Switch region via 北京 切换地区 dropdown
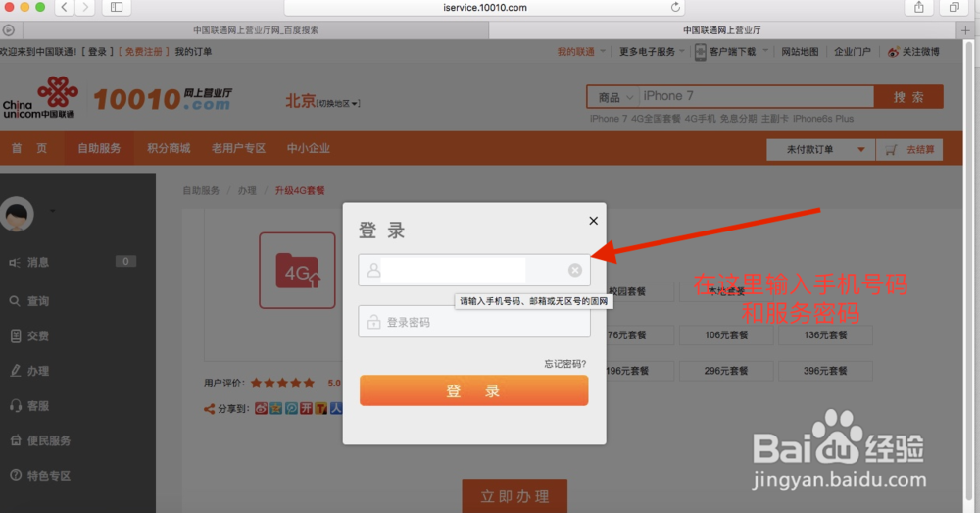Screen dimensions: 980x513 coord(322,101)
